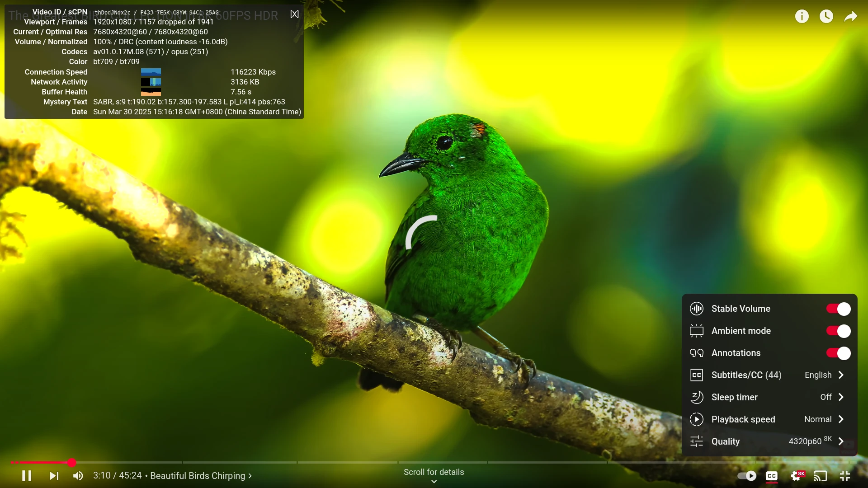Expand sleep timer chevron next to Off
868x488 pixels.
[841, 397]
